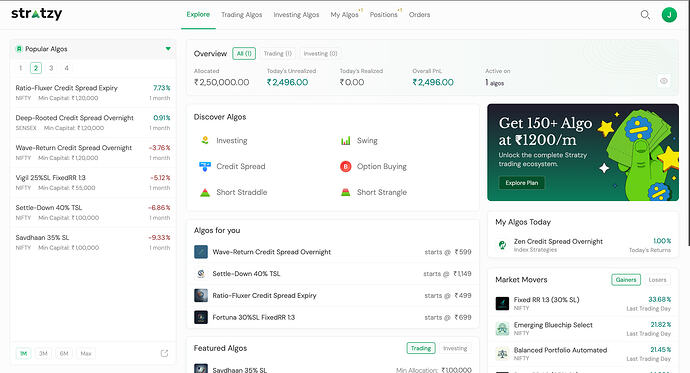690x373 pixels.
Task: Click the Swing bar chart icon
Action: 345,140
